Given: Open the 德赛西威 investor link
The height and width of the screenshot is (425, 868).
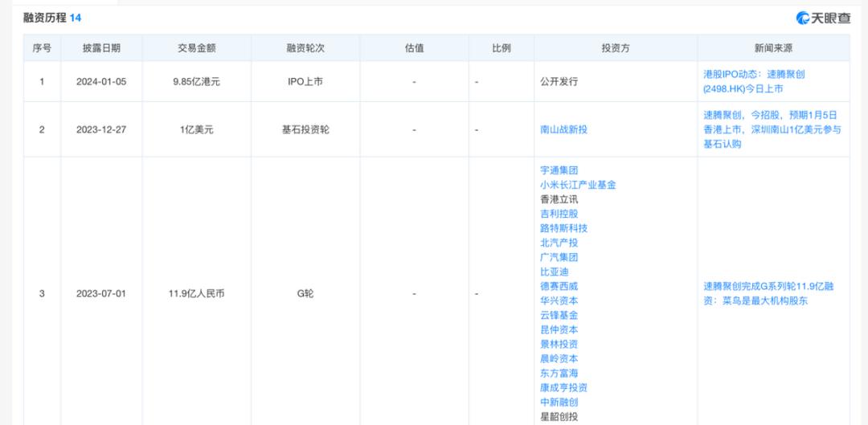Looking at the screenshot, I should pyautogui.click(x=559, y=286).
